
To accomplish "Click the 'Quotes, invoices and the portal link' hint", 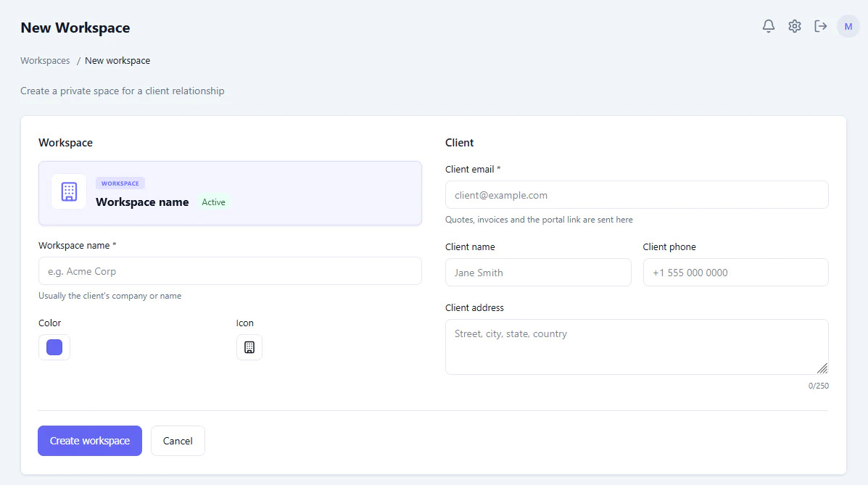I will click(539, 220).
